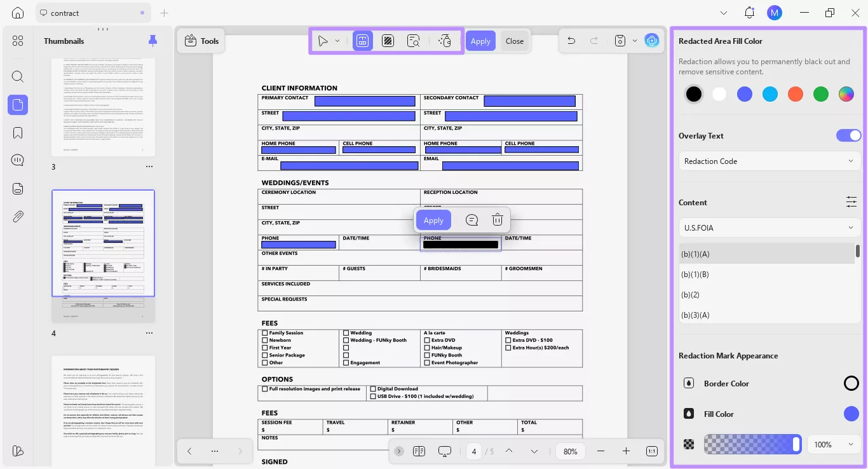The height and width of the screenshot is (469, 868).
Task: Open the search icon in left sidebar
Action: [x=18, y=77]
